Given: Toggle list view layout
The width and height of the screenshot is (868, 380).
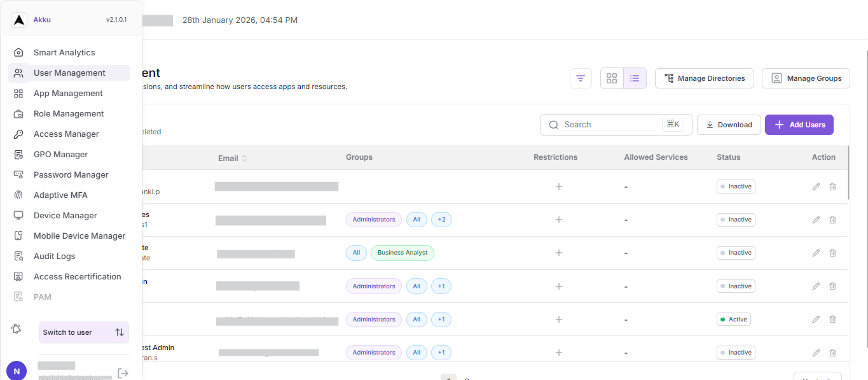Looking at the screenshot, I should pyautogui.click(x=635, y=78).
